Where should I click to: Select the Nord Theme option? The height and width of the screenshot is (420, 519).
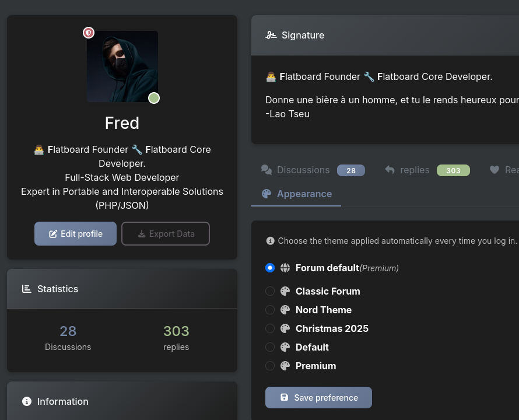click(270, 310)
